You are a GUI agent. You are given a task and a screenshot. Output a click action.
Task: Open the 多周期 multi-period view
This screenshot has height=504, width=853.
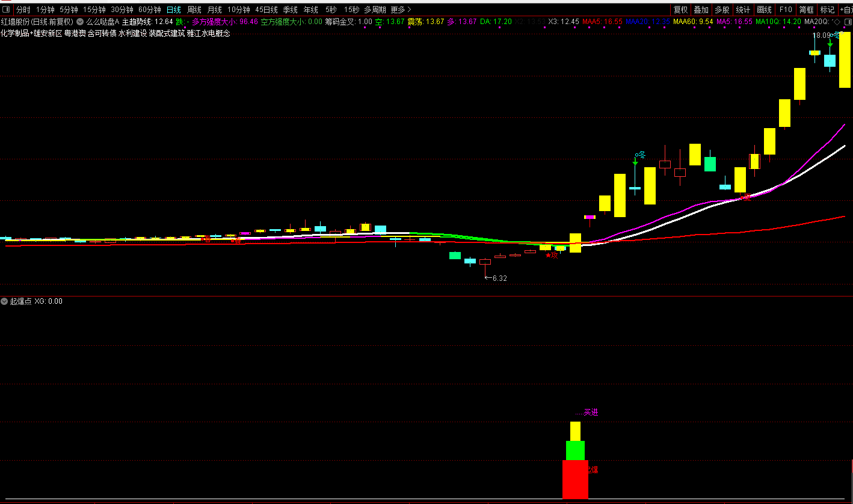click(x=375, y=10)
